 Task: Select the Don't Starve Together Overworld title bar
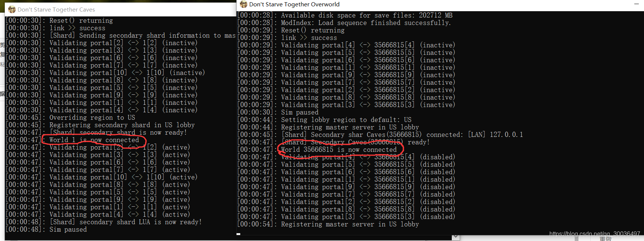pos(440,4)
